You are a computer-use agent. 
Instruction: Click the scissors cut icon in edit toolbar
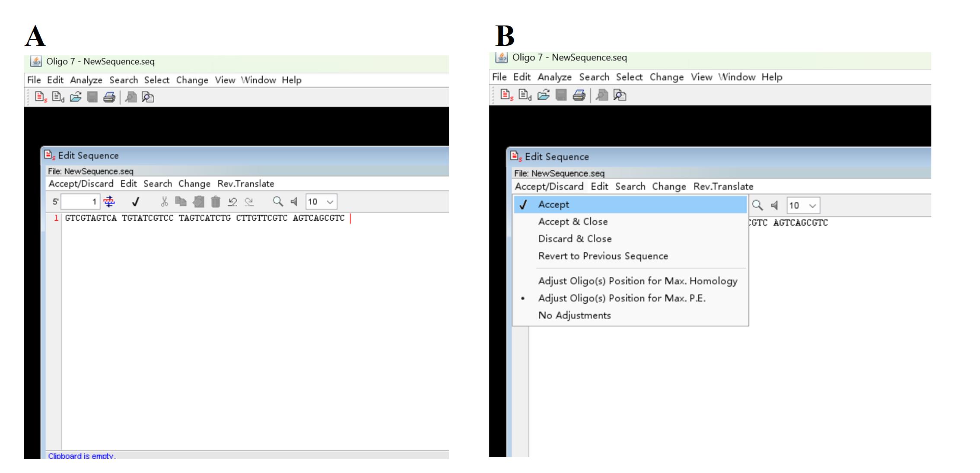tap(164, 202)
